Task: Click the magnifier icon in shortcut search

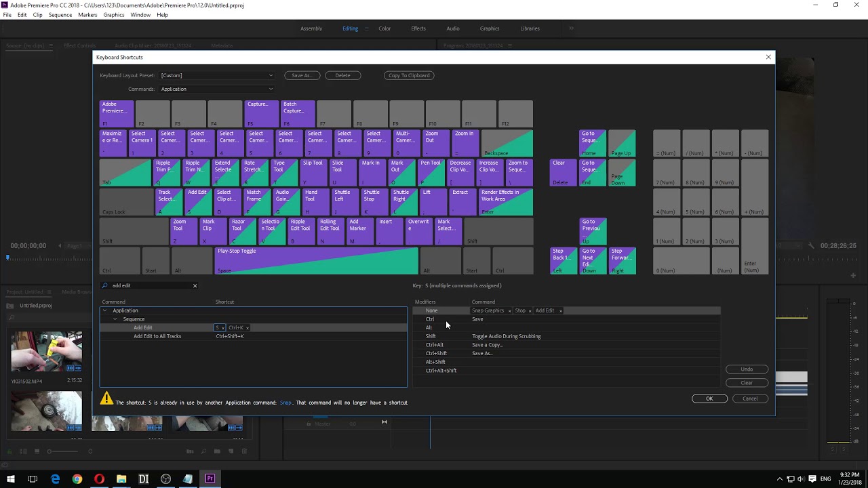Action: [x=105, y=285]
